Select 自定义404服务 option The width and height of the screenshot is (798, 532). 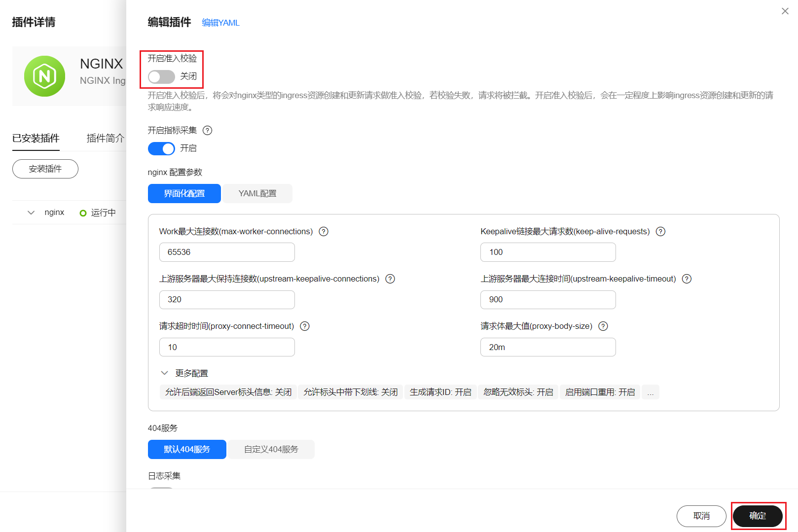click(x=271, y=450)
